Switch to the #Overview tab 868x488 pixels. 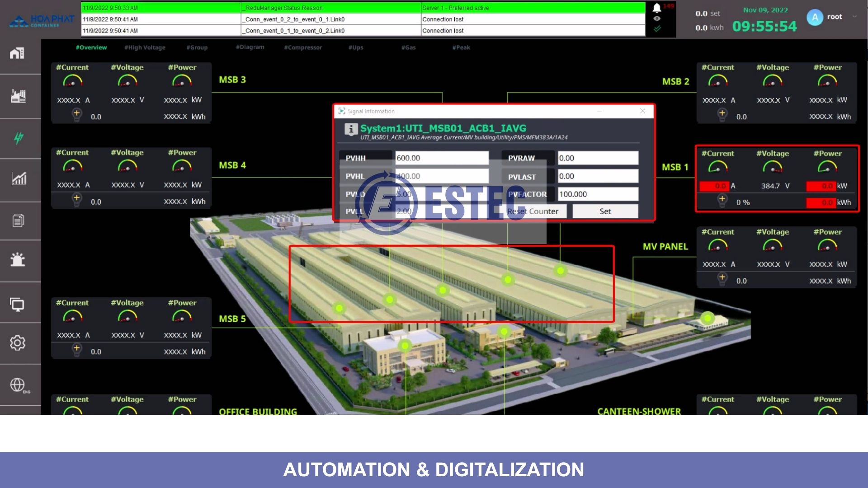pyautogui.click(x=91, y=47)
